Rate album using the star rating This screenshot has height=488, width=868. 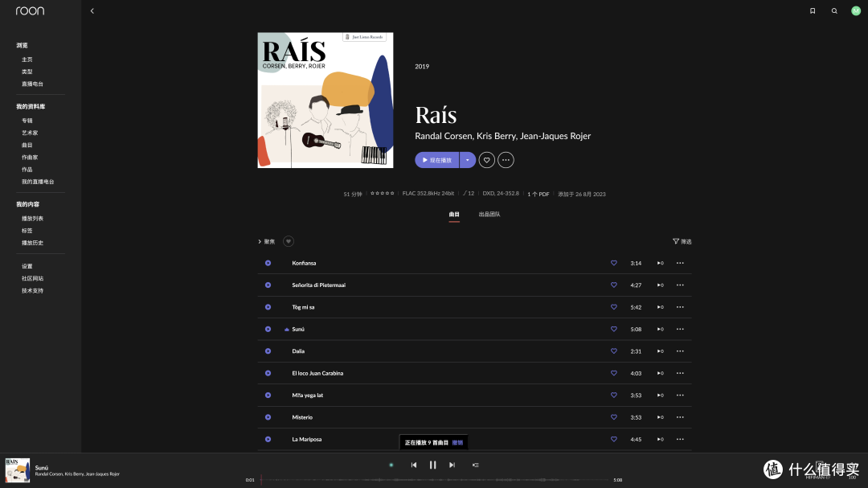point(382,193)
